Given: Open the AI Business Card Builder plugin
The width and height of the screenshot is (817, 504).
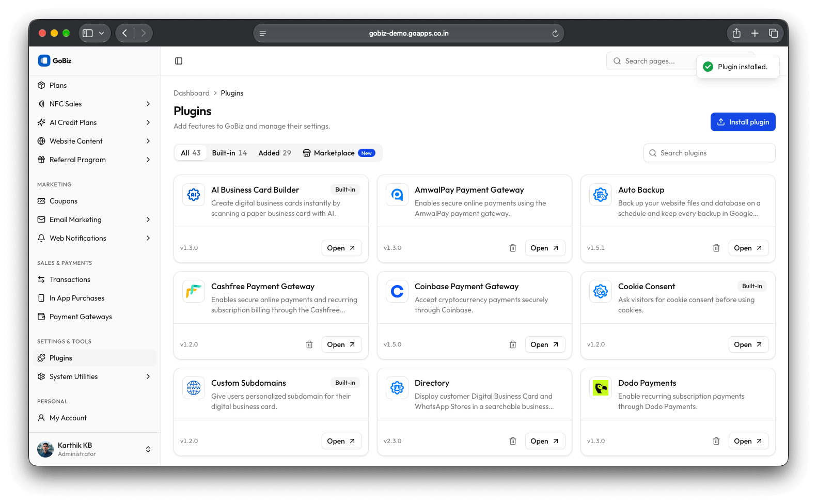Looking at the screenshot, I should click(x=341, y=248).
